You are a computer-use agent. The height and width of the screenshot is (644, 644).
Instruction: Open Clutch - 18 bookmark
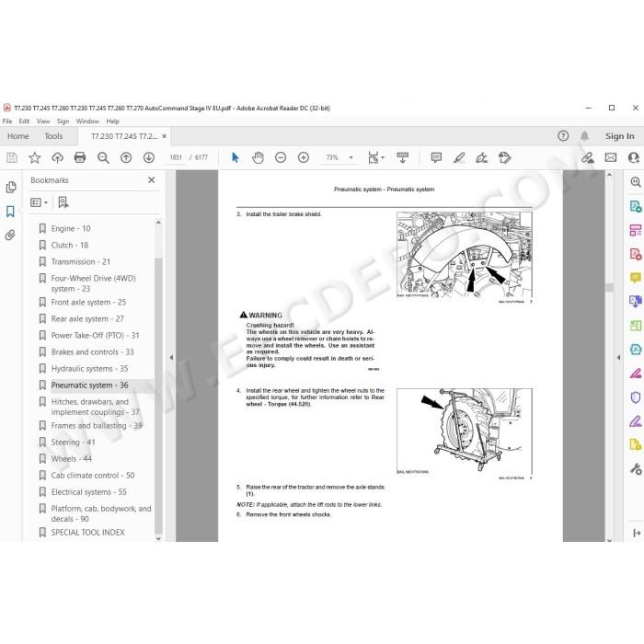pyautogui.click(x=69, y=246)
